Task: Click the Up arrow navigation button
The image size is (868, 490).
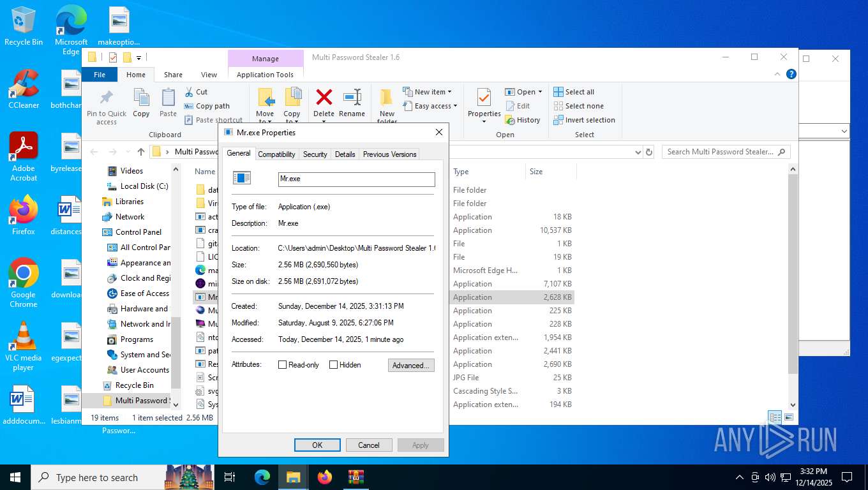Action: pyautogui.click(x=141, y=152)
